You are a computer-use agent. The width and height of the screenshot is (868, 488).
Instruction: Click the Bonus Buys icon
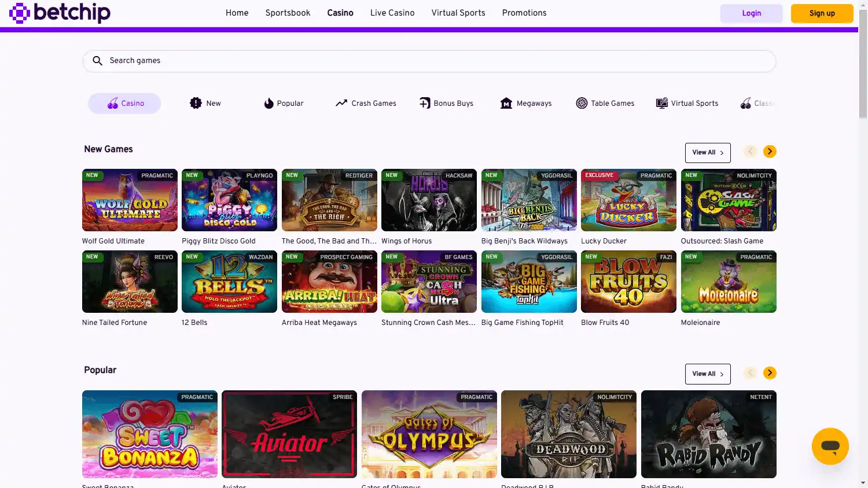[425, 103]
